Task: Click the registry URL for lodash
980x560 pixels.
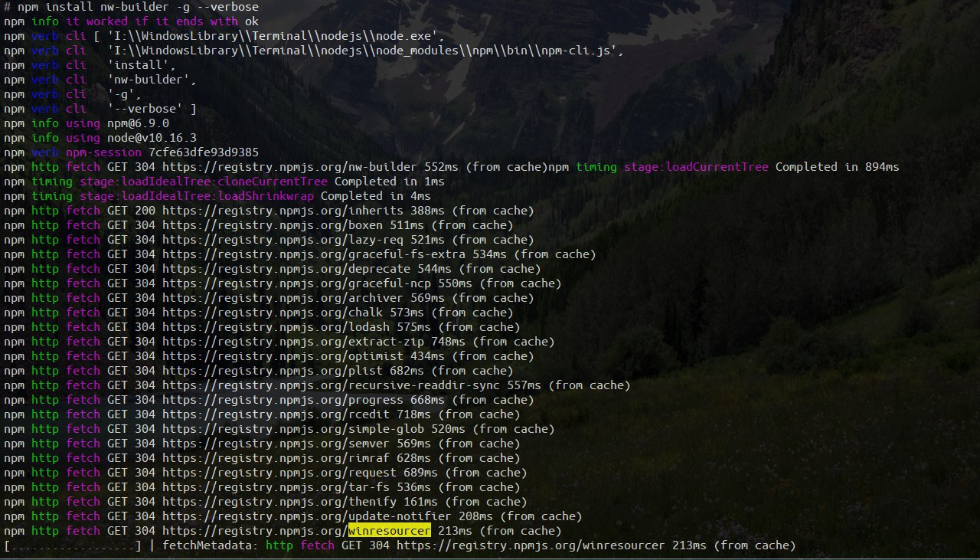Action: [x=276, y=327]
